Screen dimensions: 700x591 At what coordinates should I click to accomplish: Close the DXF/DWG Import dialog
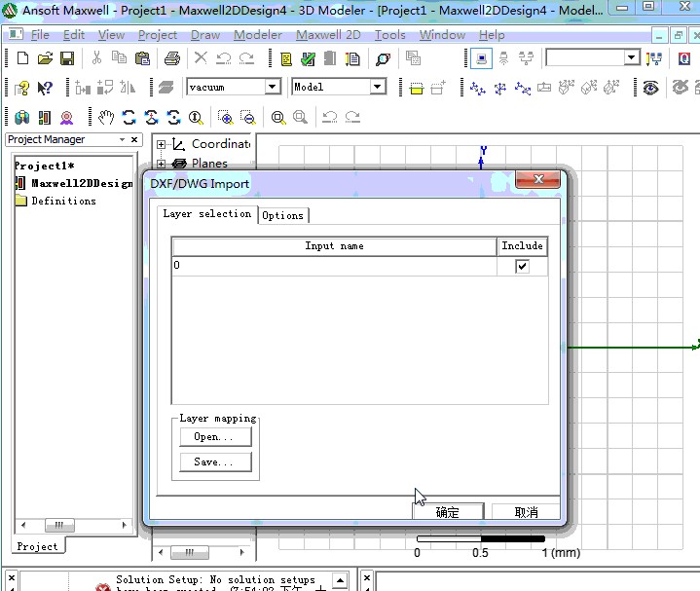(x=538, y=179)
